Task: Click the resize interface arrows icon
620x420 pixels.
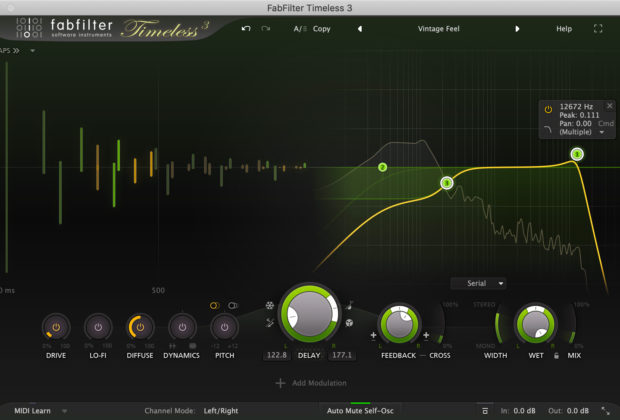Action: [605, 411]
